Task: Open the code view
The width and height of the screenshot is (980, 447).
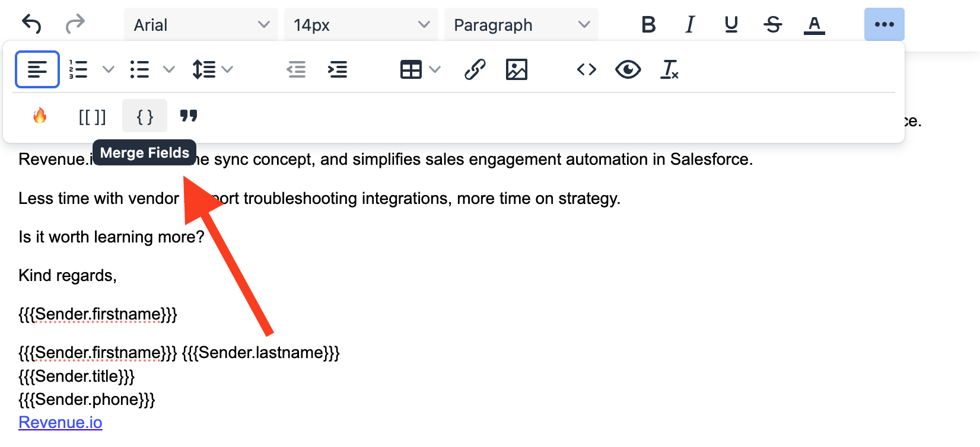Action: tap(586, 69)
